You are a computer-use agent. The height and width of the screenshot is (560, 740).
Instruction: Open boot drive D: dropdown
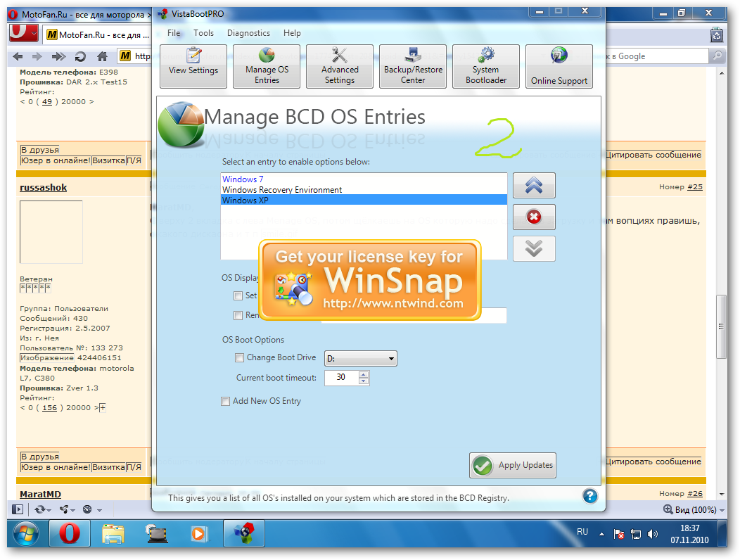point(361,358)
